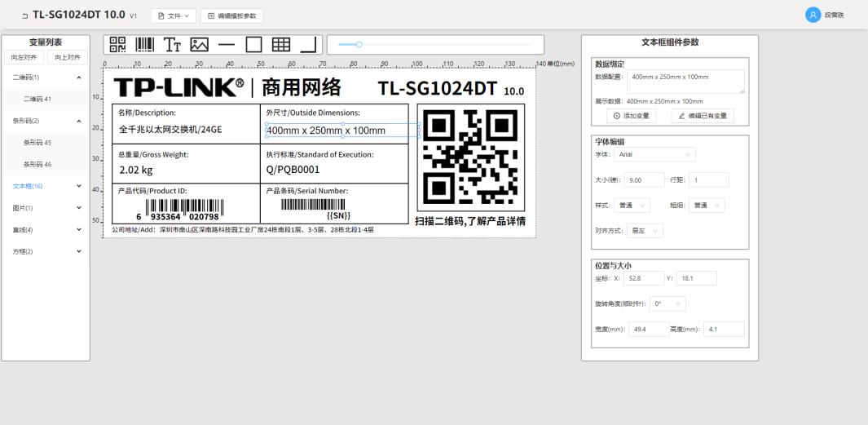The image size is (868, 425).
Task: Click the 行距 input field
Action: pos(708,179)
